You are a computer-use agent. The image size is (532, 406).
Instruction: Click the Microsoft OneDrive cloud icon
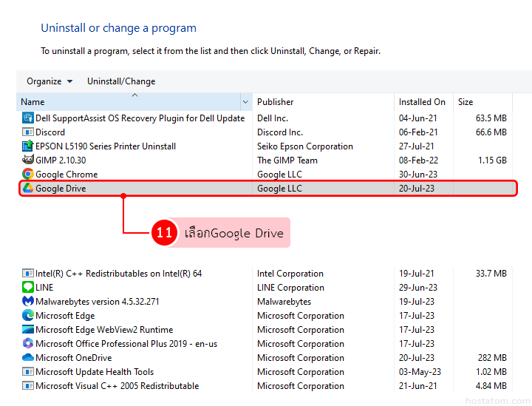click(28, 357)
